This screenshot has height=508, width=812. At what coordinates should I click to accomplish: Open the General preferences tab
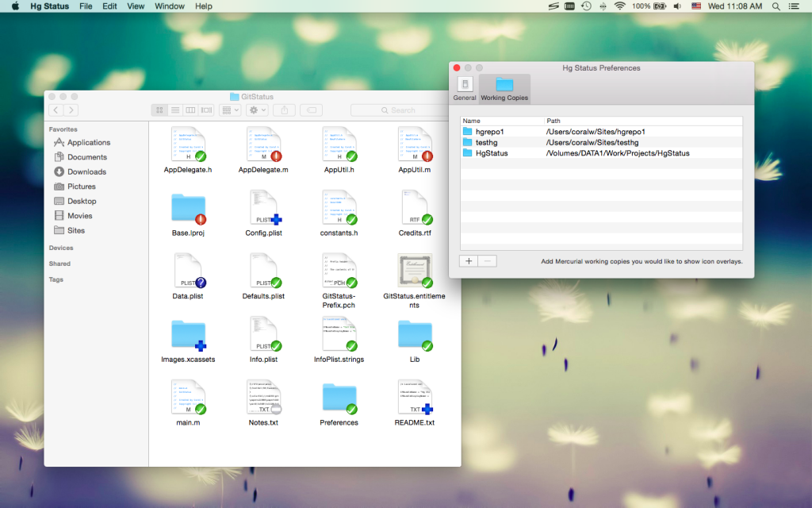(x=465, y=89)
